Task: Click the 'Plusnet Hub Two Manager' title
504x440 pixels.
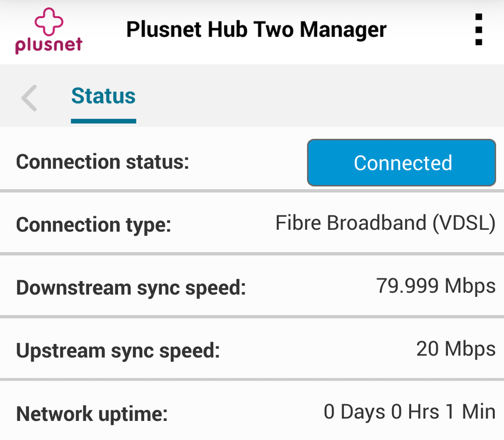Action: 256,30
